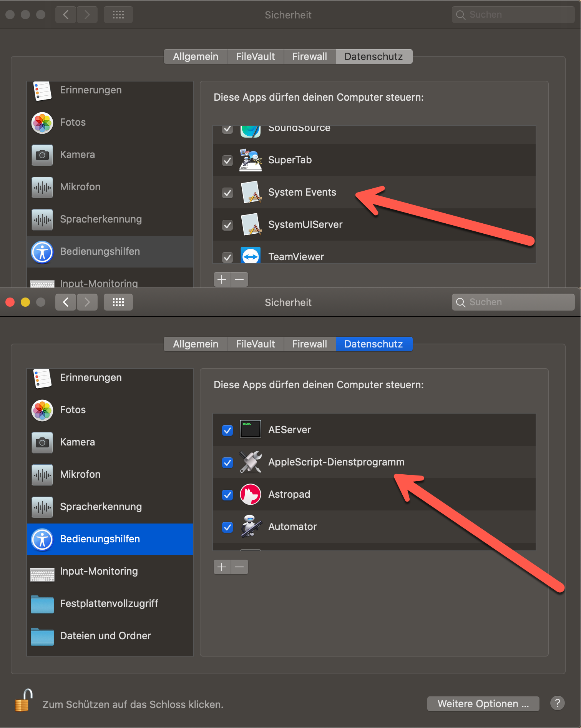
Task: Click the Dateien und Ordner folder icon
Action: point(42,636)
